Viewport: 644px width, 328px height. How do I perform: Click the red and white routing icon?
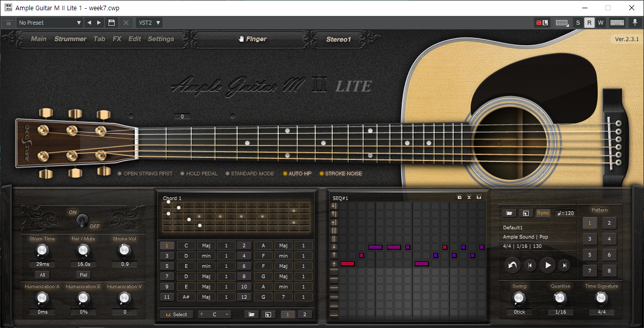tap(542, 23)
